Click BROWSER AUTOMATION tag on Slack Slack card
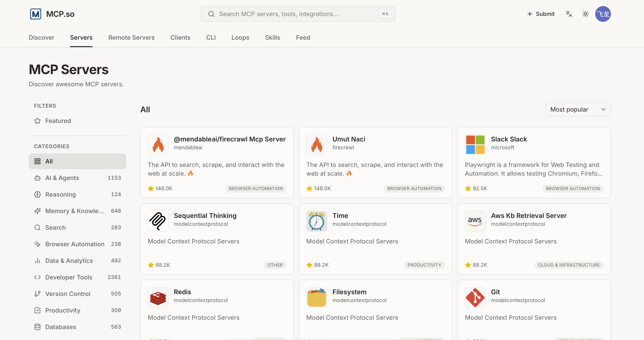The image size is (644, 340). tap(573, 189)
